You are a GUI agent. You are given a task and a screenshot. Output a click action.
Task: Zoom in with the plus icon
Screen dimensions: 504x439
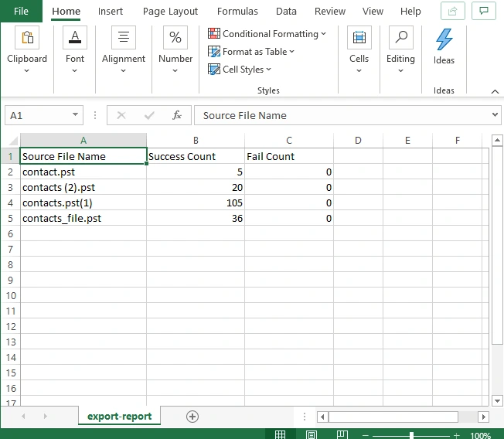coord(456,435)
